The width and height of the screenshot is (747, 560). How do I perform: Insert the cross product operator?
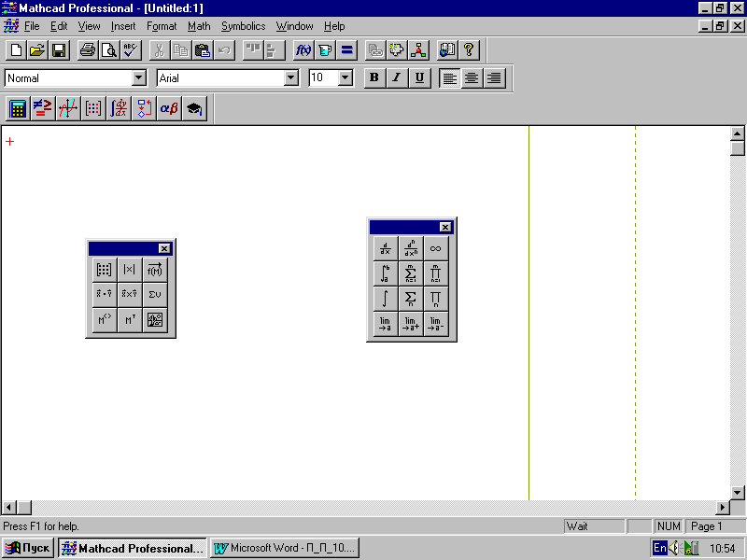130,294
